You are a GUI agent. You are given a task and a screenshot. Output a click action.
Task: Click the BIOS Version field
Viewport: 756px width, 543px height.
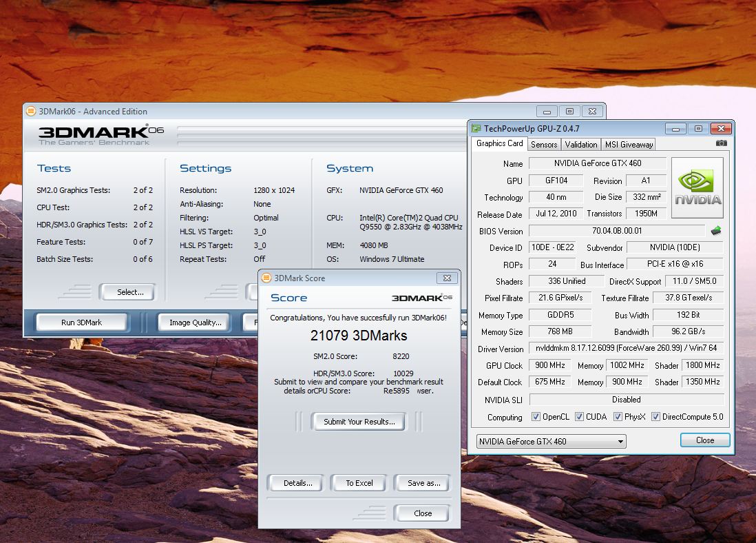point(617,231)
